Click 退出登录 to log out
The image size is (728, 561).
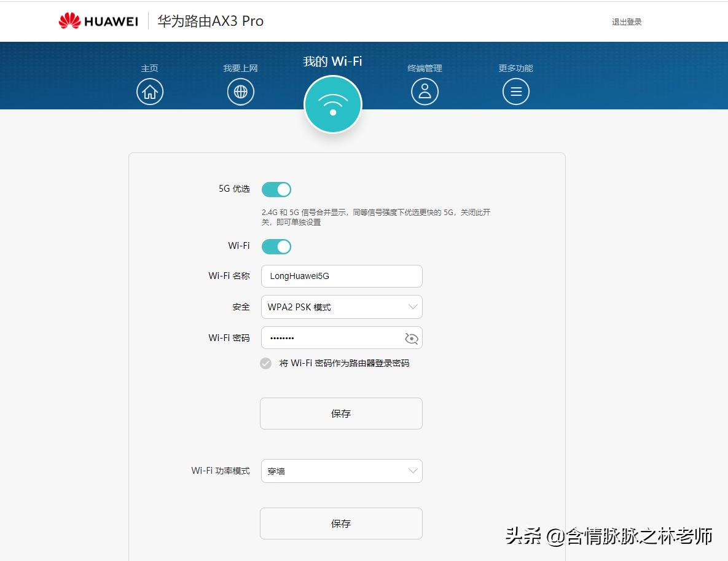click(x=627, y=22)
